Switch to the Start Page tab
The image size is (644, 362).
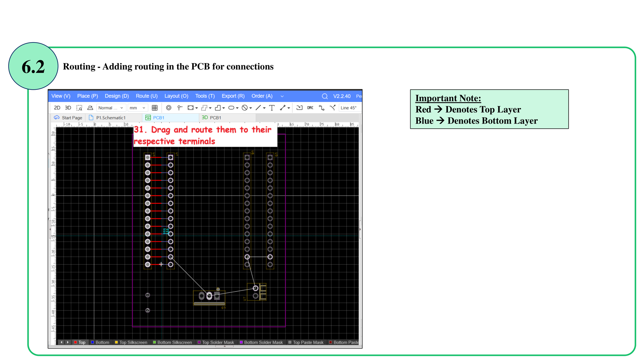[68, 118]
